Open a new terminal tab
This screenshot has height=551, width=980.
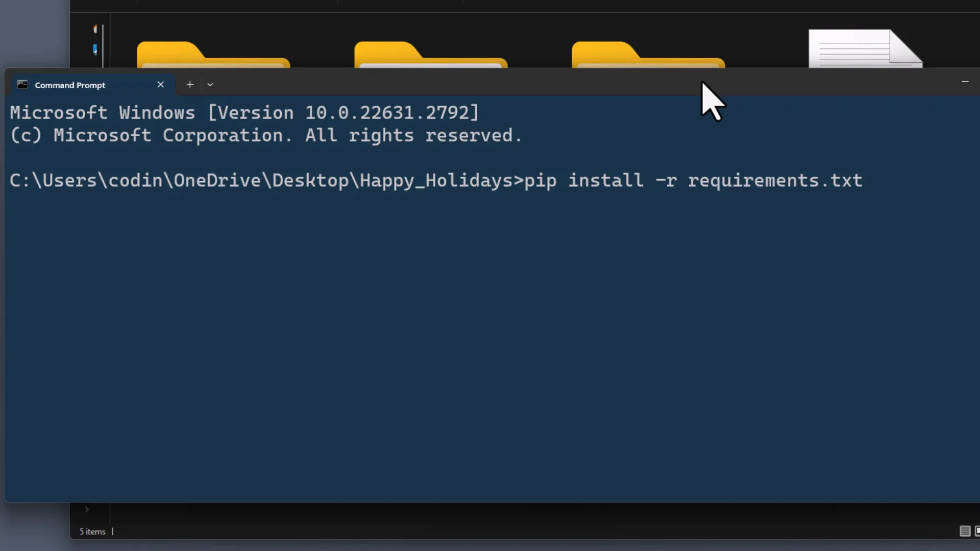(x=189, y=84)
